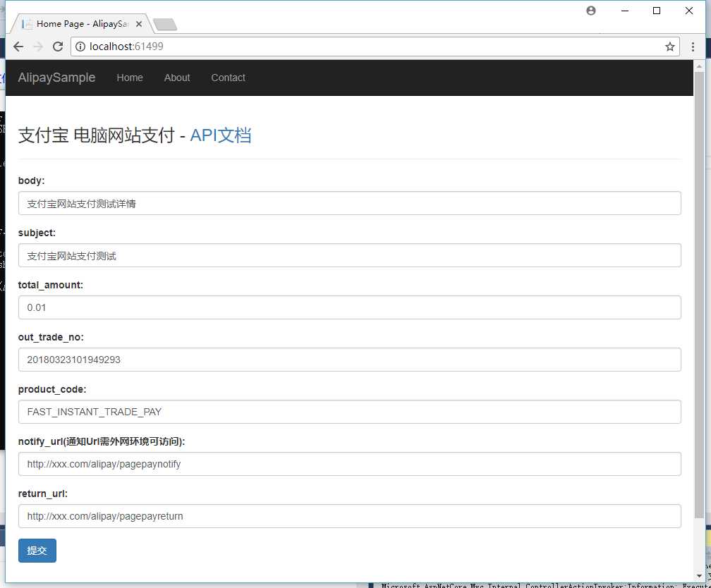Click the notify_url label text
711x588 pixels.
(x=102, y=441)
